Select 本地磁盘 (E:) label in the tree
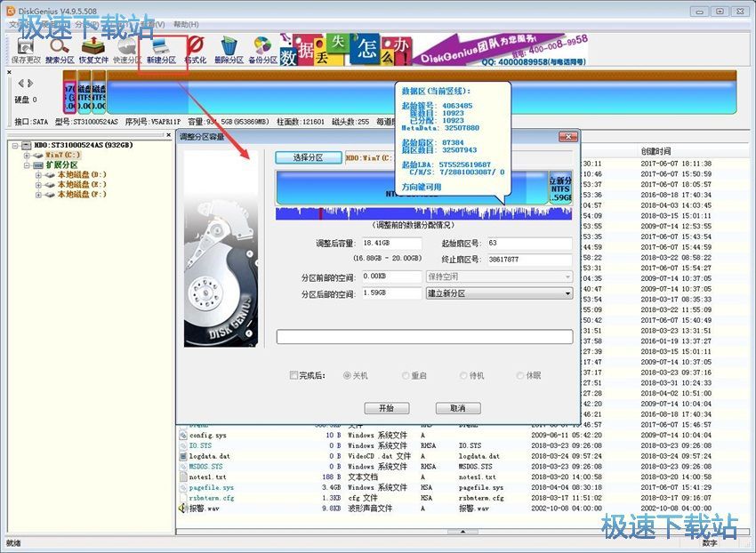 pos(82,185)
